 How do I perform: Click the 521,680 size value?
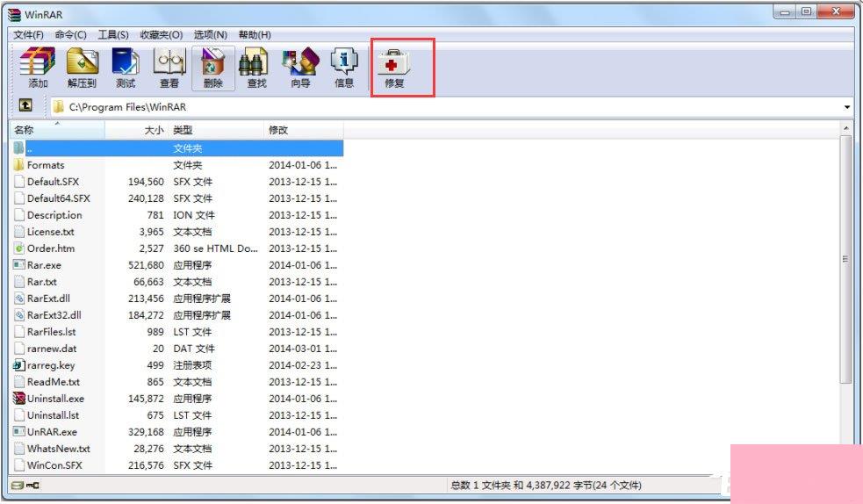146,265
